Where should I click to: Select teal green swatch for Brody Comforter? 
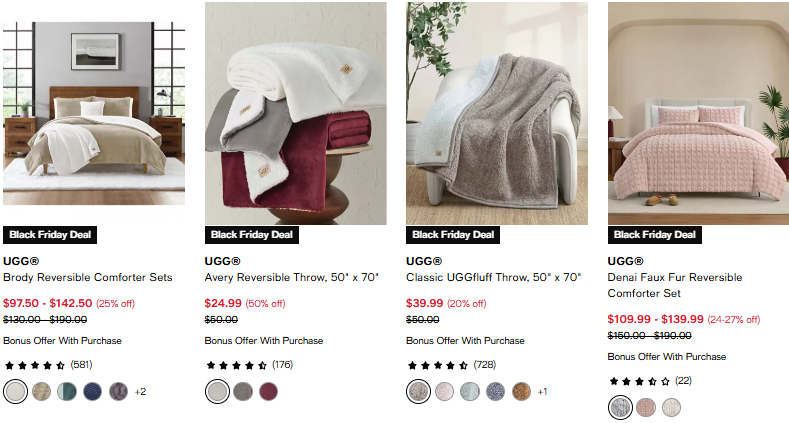pos(67,391)
